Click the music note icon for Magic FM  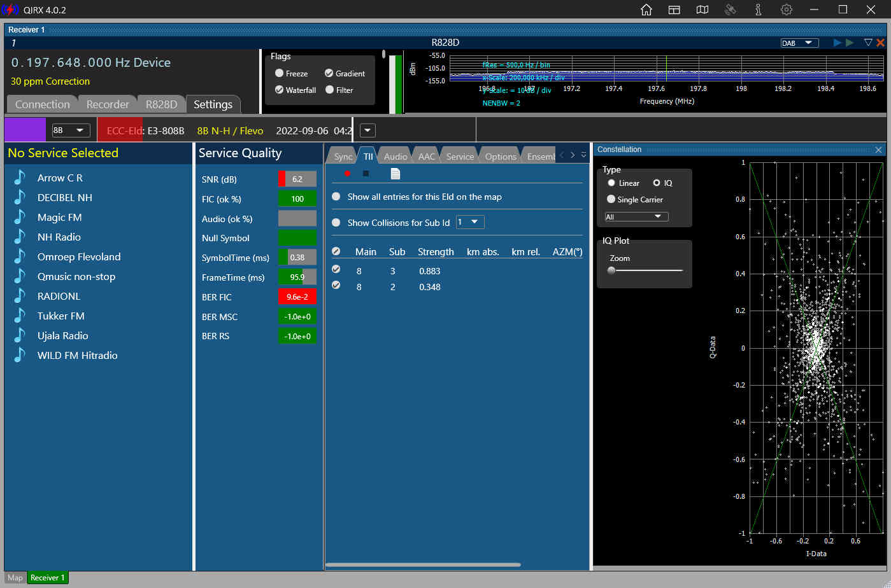pyautogui.click(x=20, y=217)
